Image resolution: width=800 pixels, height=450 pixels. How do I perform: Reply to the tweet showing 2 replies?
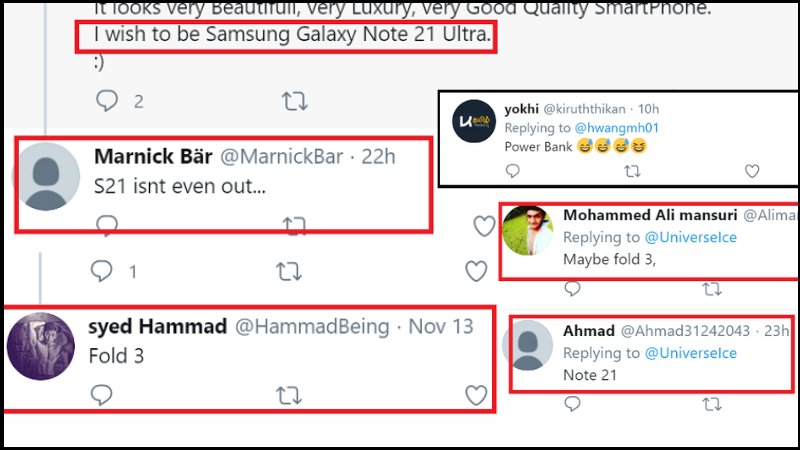point(107,100)
